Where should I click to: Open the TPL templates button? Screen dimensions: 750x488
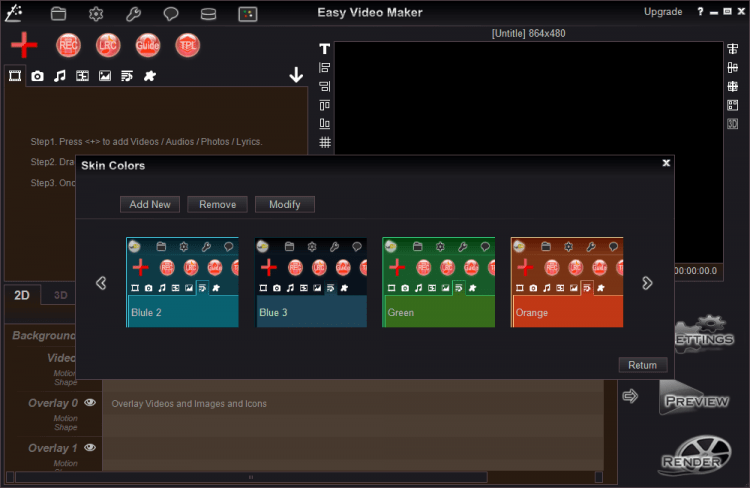tap(187, 45)
